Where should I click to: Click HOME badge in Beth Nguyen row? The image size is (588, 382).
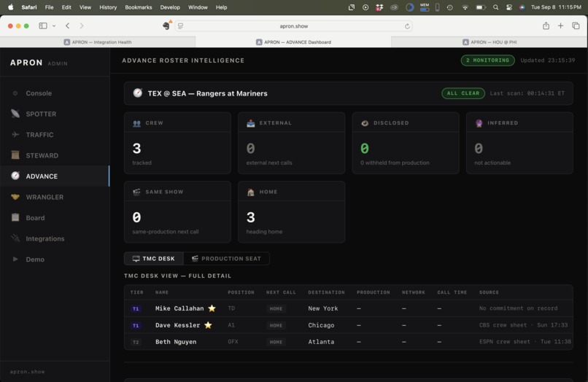(276, 342)
